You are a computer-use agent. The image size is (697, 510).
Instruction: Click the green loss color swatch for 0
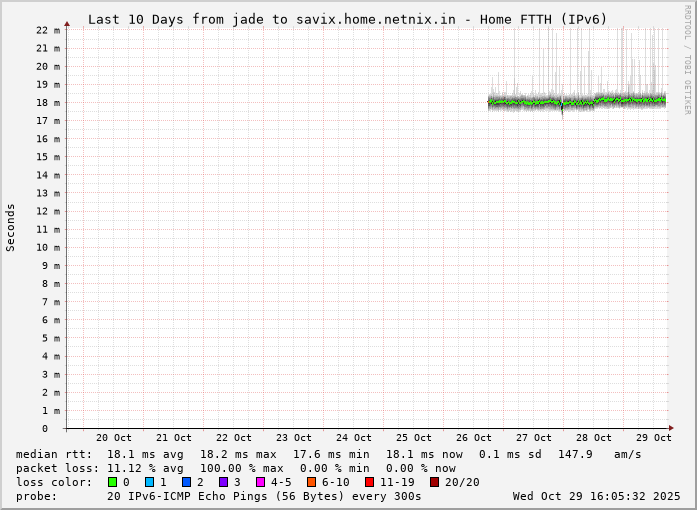pos(113,482)
